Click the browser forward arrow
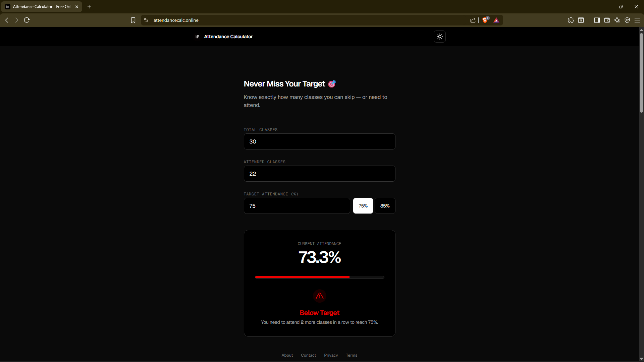Image resolution: width=644 pixels, height=362 pixels. pos(16,20)
